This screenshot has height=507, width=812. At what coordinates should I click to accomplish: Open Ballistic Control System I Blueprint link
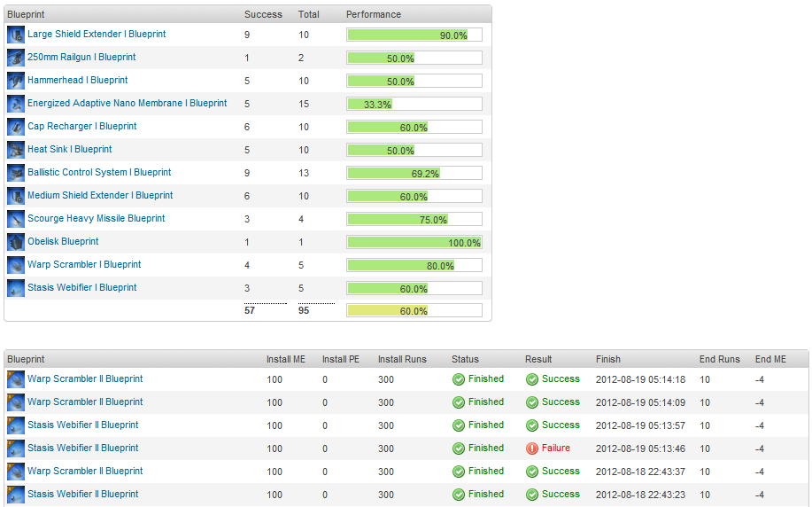99,173
